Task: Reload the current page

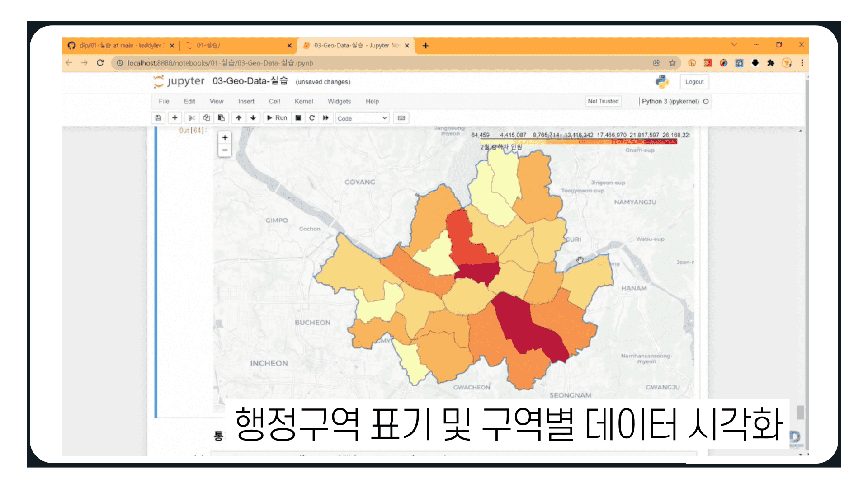Action: (x=100, y=63)
